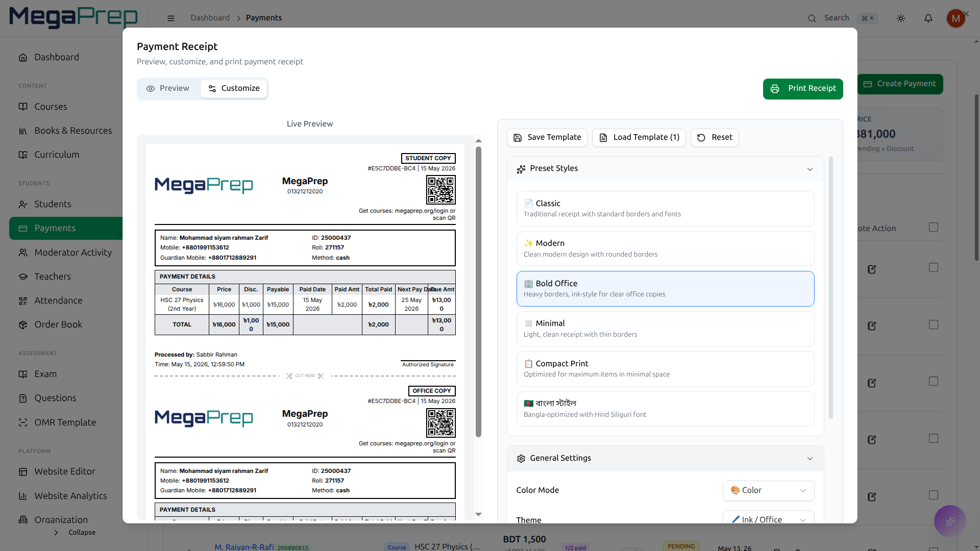
Task: Click the Questions icon in sidebar
Action: (23, 398)
